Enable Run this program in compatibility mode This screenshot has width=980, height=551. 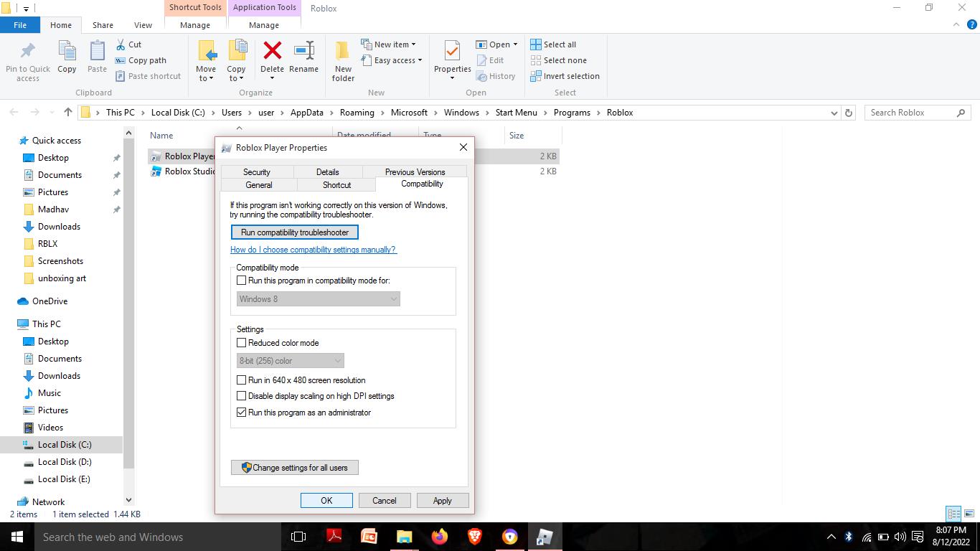pos(242,281)
